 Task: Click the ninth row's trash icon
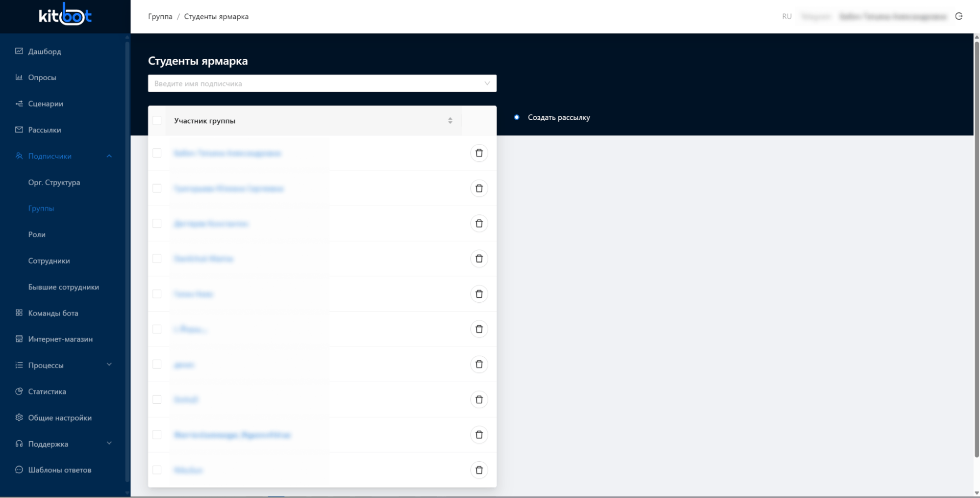[x=479, y=435]
